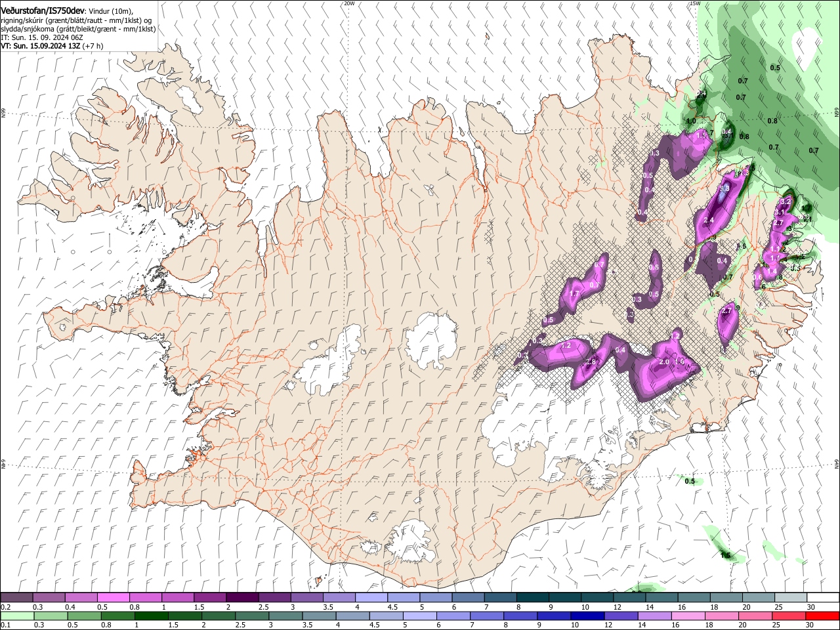Image resolution: width=840 pixels, height=630 pixels.
Task: Click the upper legend swatch between 0.5 and 0.8
Action: (x=113, y=598)
